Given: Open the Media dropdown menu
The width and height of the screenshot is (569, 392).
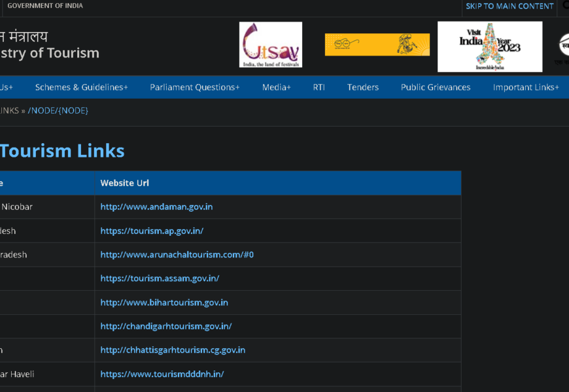Looking at the screenshot, I should coord(276,88).
